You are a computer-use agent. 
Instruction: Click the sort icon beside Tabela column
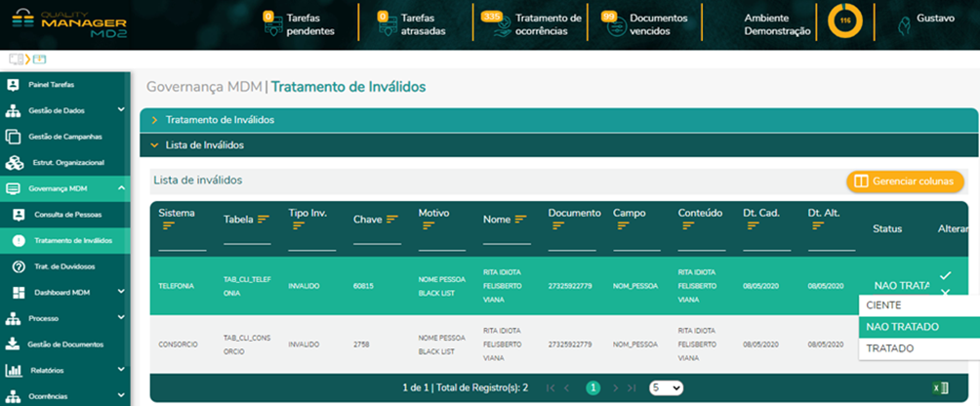(264, 220)
